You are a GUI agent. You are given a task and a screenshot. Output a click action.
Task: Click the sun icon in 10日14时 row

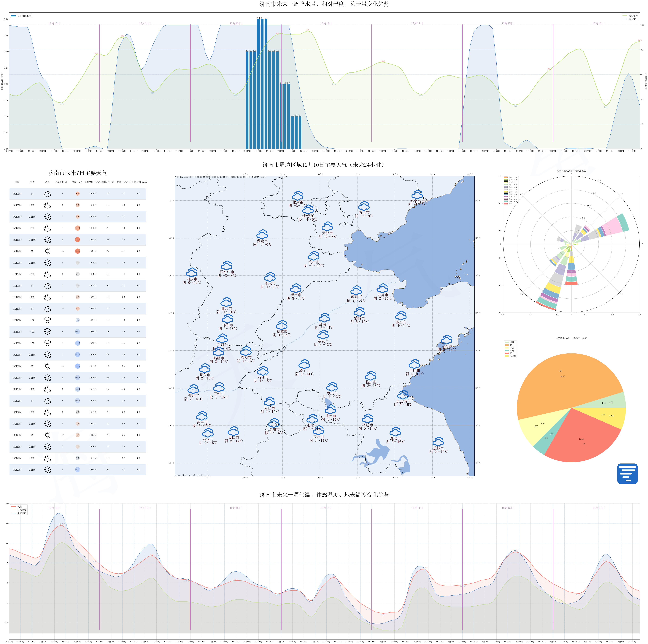tap(47, 251)
